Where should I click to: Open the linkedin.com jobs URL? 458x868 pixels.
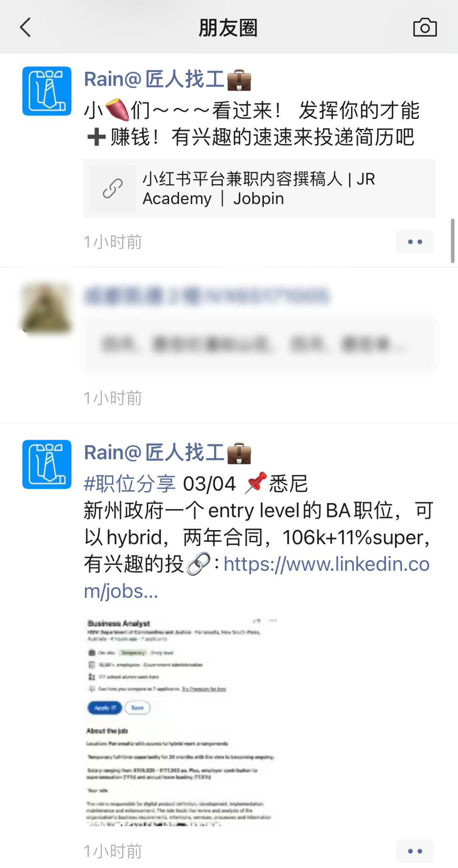coord(257,577)
